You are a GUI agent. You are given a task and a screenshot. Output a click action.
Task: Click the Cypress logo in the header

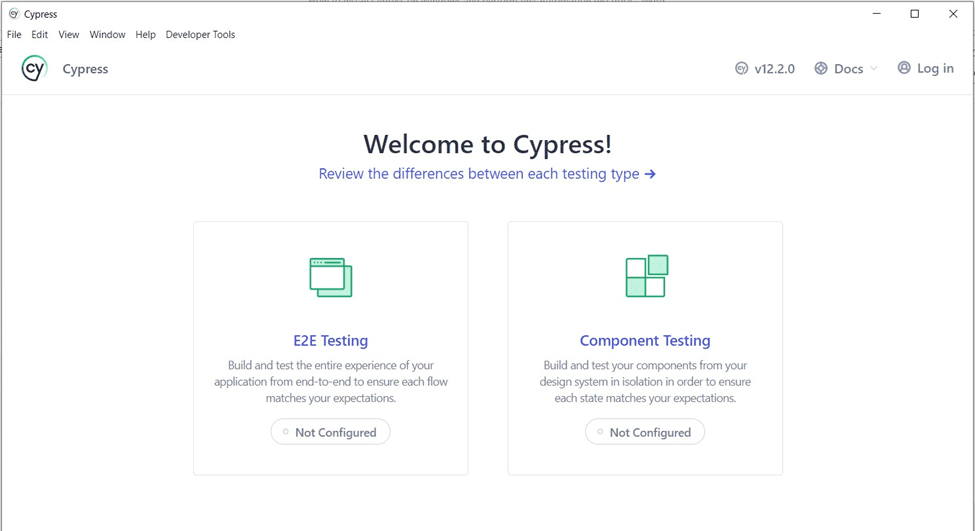point(34,69)
